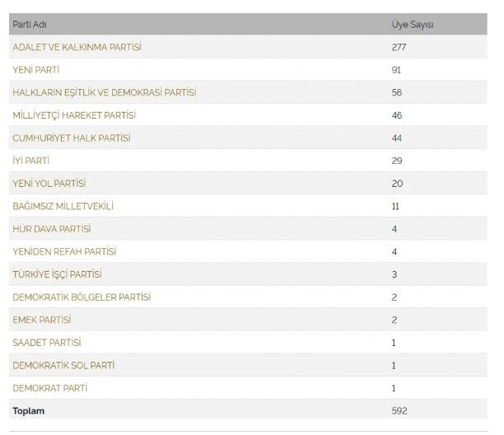Click the İYİ PARTİ link

click(30, 161)
